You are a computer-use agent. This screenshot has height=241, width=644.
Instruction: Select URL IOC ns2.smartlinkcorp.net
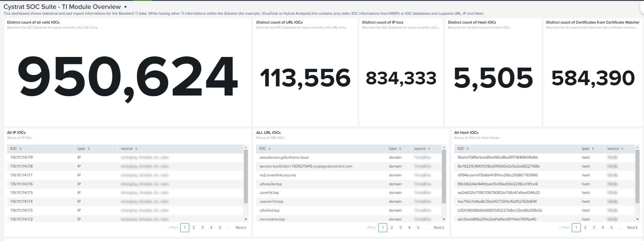[x=278, y=175]
